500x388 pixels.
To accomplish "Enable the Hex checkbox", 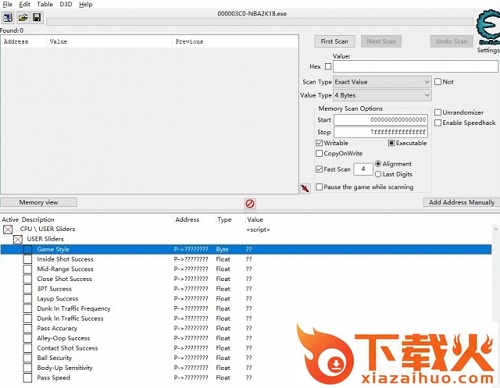I will [328, 67].
